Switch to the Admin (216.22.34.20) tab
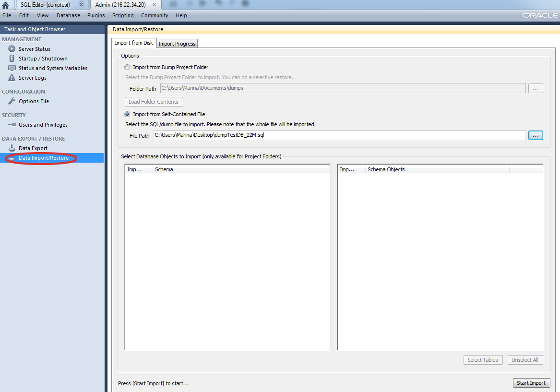 [x=121, y=5]
